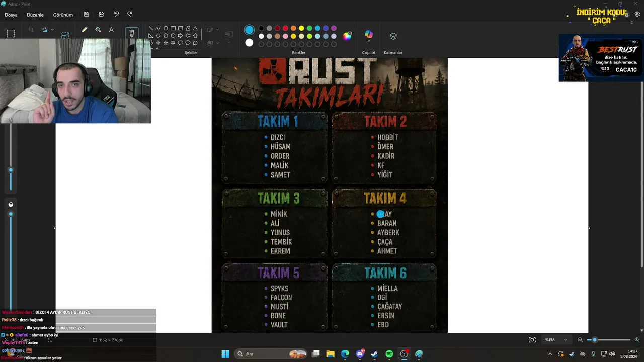Pick the black swatch in the palette

coord(261,28)
